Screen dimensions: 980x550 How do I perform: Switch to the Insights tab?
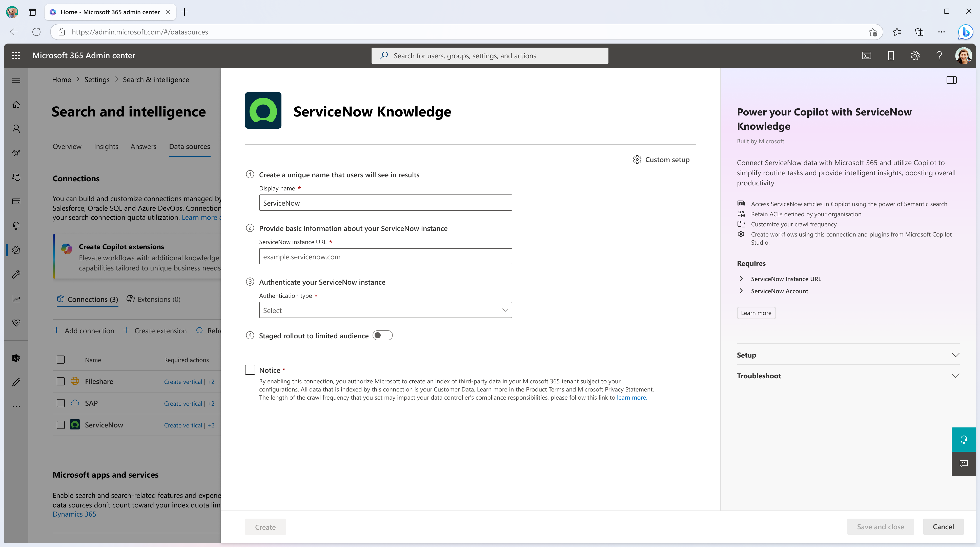click(x=106, y=146)
